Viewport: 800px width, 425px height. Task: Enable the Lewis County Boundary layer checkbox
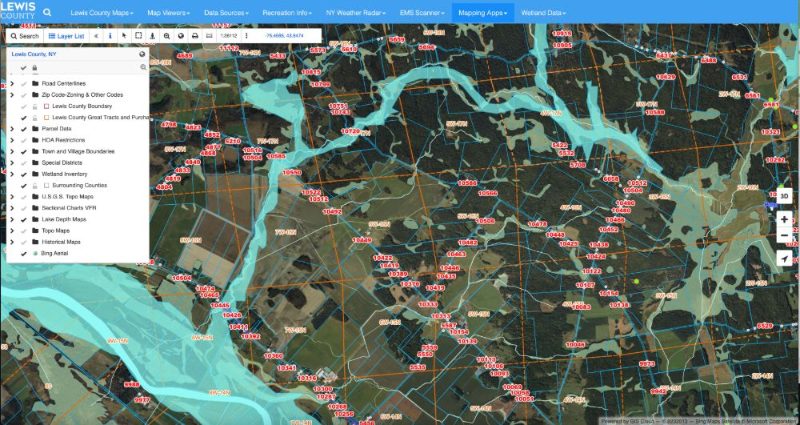(23, 106)
